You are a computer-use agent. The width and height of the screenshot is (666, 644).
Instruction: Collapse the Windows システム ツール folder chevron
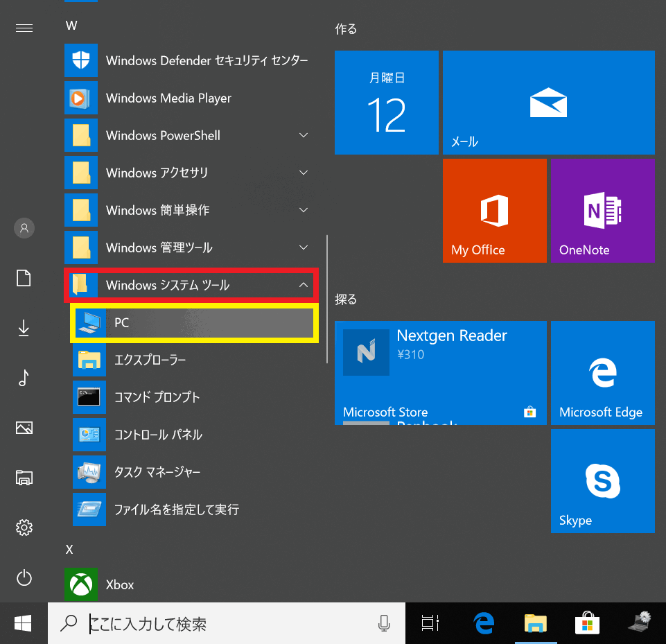[x=304, y=285]
